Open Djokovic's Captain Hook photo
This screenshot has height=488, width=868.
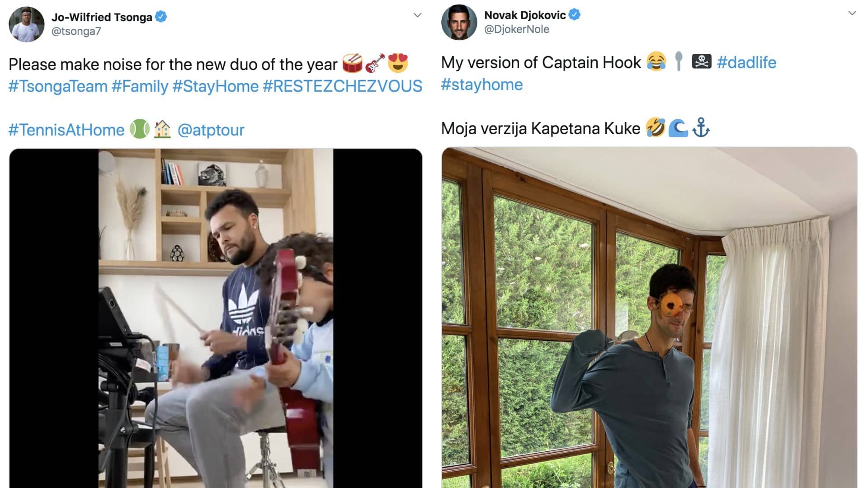coord(649,317)
